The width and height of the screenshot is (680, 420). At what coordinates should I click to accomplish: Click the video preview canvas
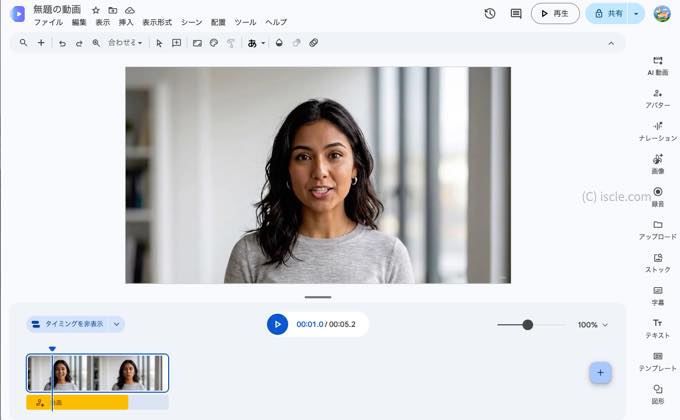click(x=318, y=175)
